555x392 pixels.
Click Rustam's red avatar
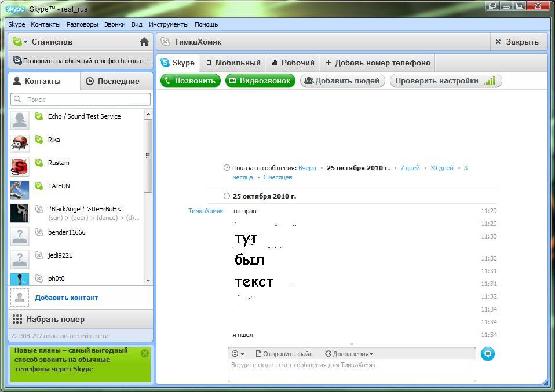click(x=20, y=167)
